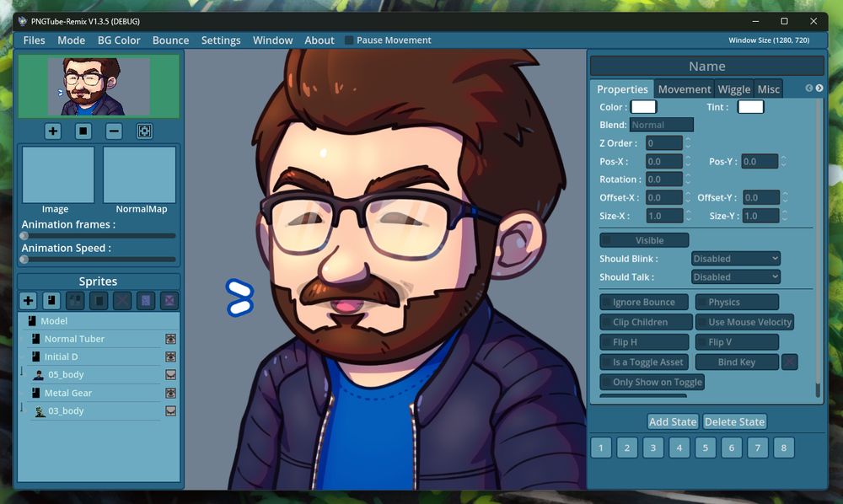Click the dimmed dark-square icon in the Sprites toolbar
The height and width of the screenshot is (504, 843).
click(x=99, y=301)
